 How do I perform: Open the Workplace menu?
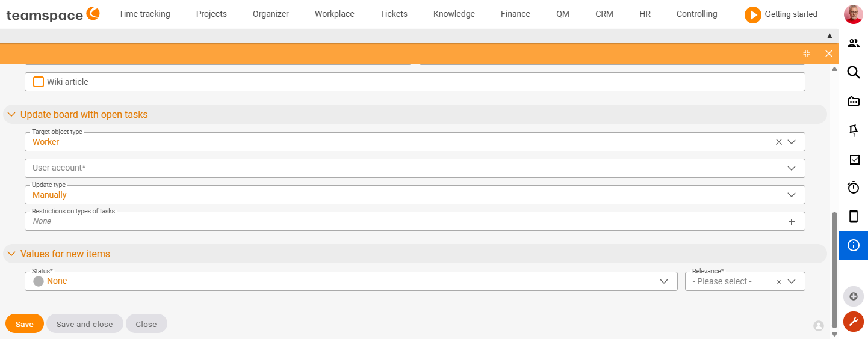[335, 14]
